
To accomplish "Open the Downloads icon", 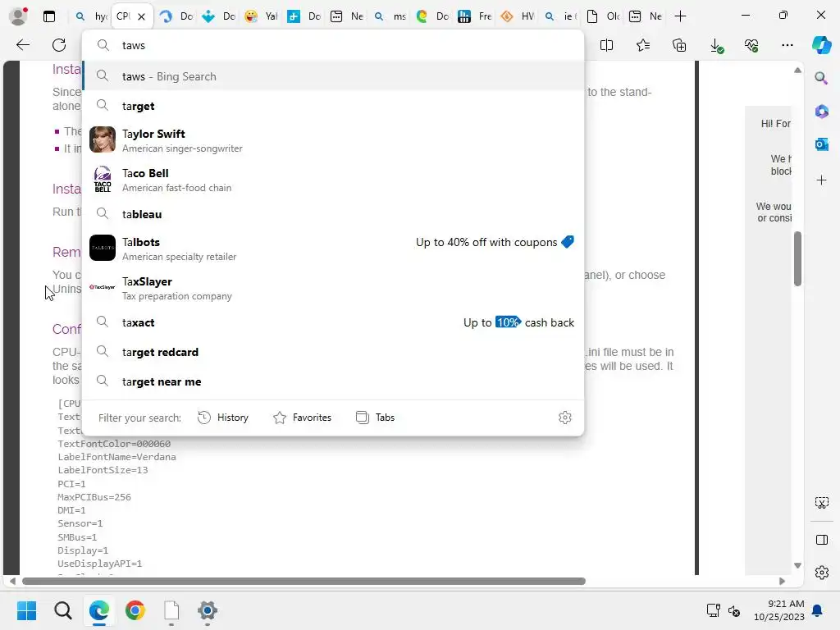I will (716, 46).
